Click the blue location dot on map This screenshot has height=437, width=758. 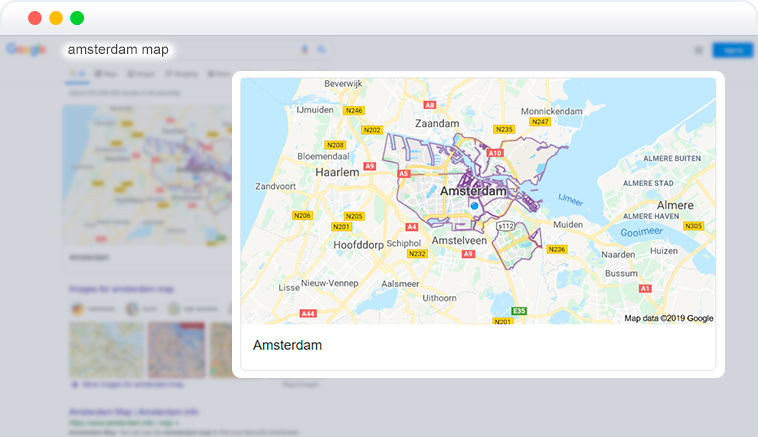pos(475,206)
